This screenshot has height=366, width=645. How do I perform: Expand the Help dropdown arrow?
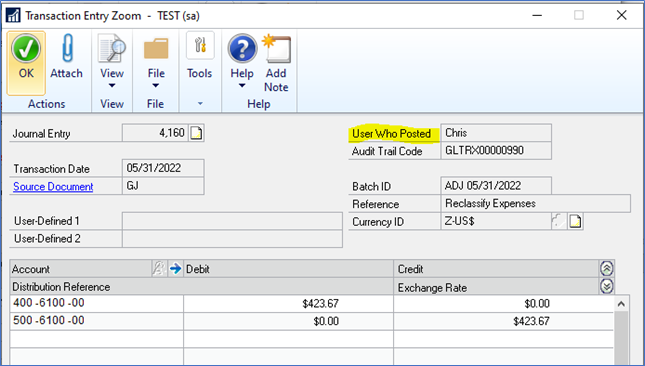(x=242, y=86)
